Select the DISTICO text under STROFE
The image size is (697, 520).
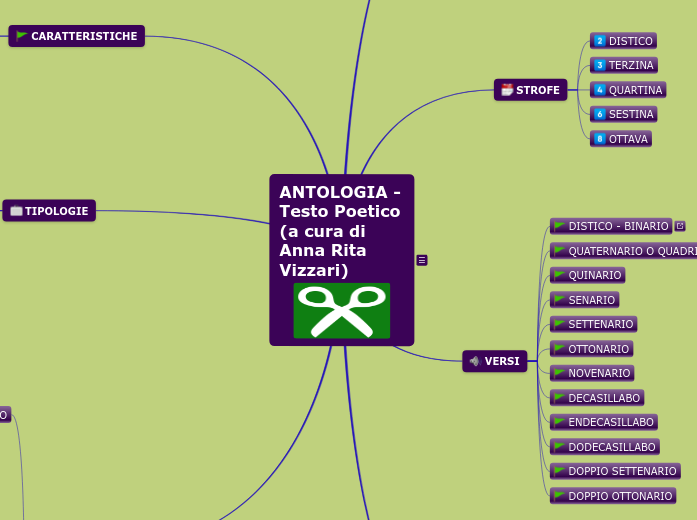(630, 41)
